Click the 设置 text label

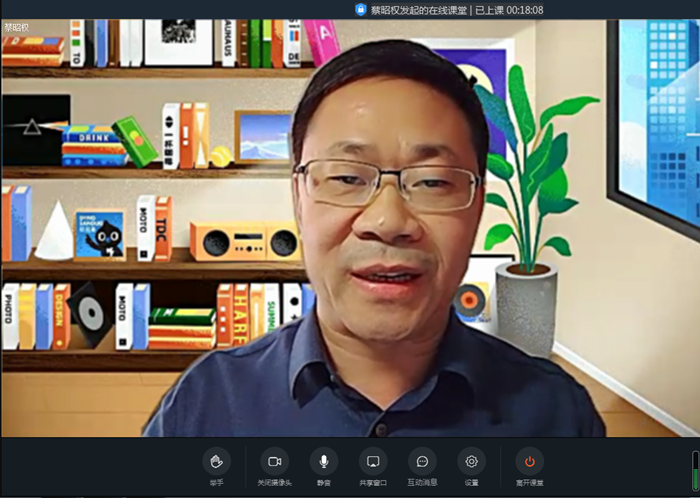471,483
